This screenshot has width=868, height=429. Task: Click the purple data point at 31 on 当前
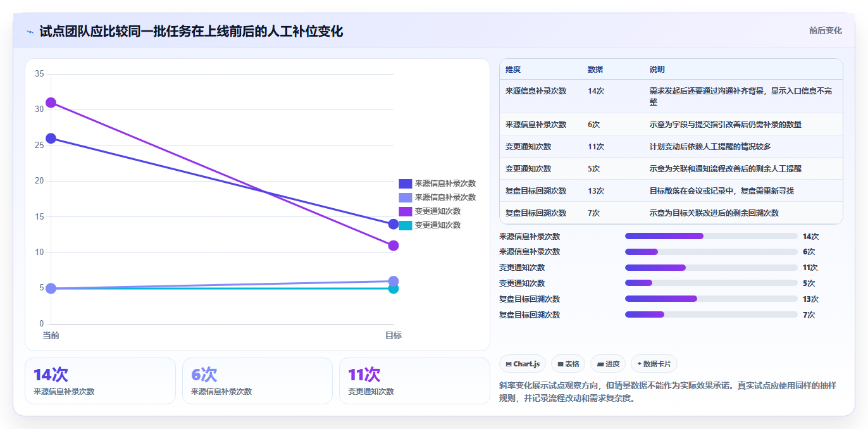pyautogui.click(x=51, y=103)
